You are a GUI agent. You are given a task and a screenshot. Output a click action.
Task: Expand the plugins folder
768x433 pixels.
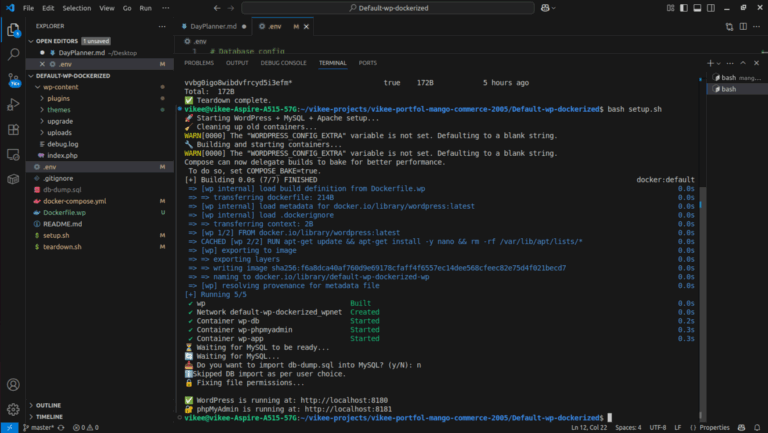pyautogui.click(x=58, y=98)
